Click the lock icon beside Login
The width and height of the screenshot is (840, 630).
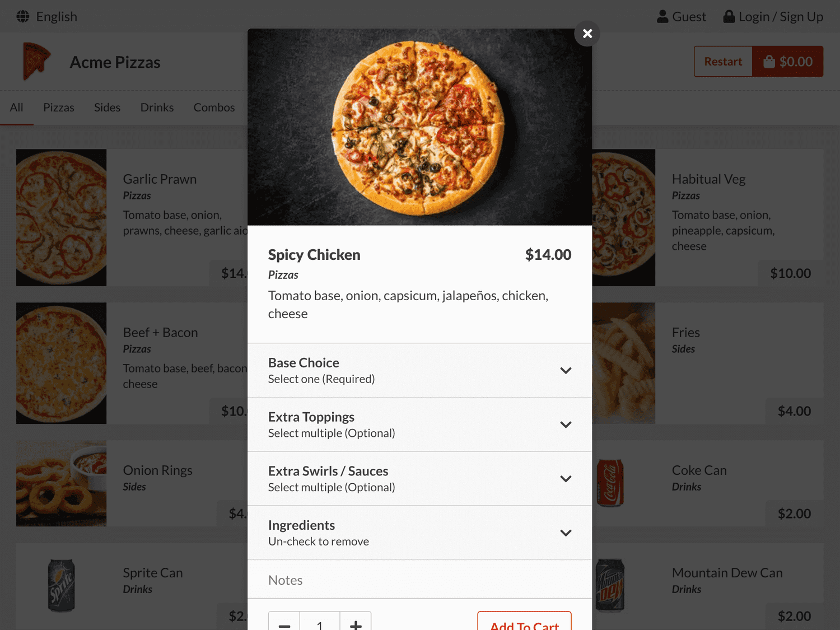(729, 17)
